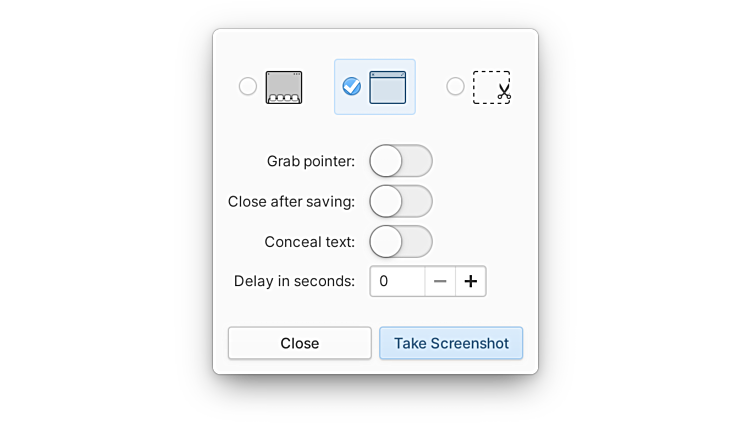752x423 pixels.
Task: Select the entire screen capture icon
Action: coord(284,87)
